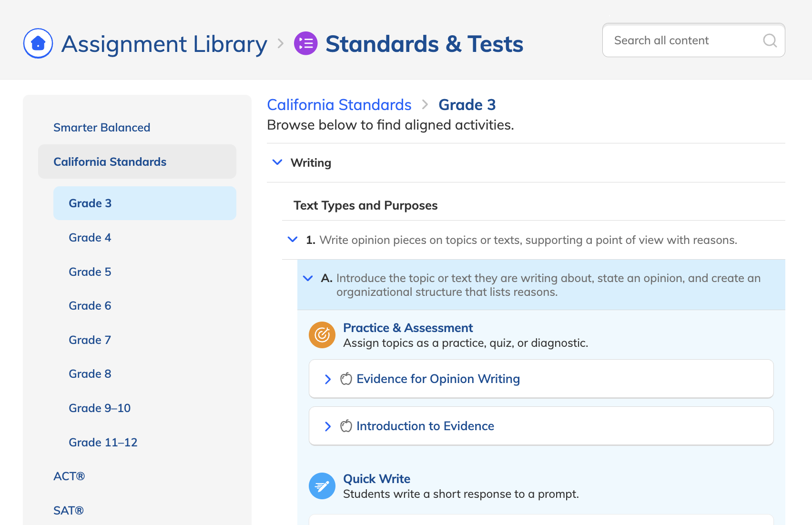812x525 pixels.
Task: Select Grade 5 in the sidebar
Action: pyautogui.click(x=90, y=272)
